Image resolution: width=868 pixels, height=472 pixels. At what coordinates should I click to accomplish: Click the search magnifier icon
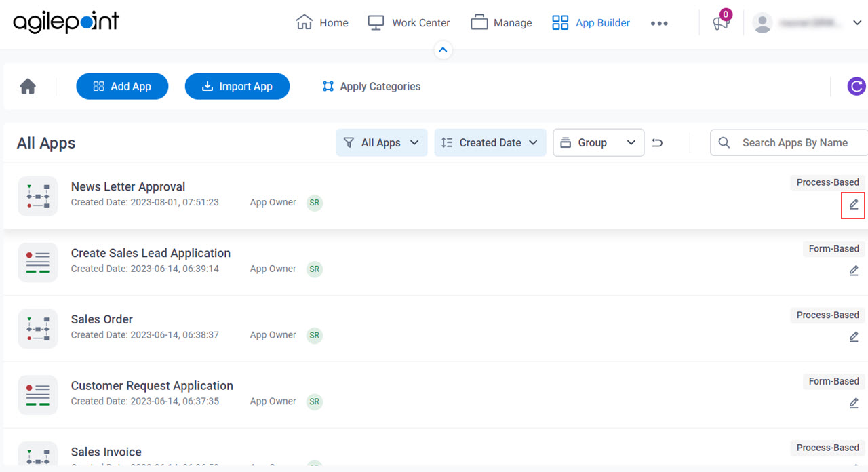click(724, 142)
